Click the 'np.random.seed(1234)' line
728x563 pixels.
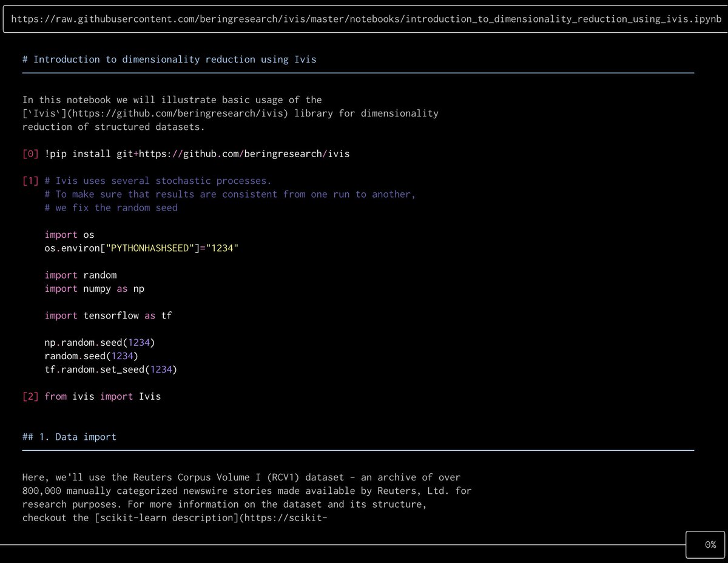tap(100, 342)
